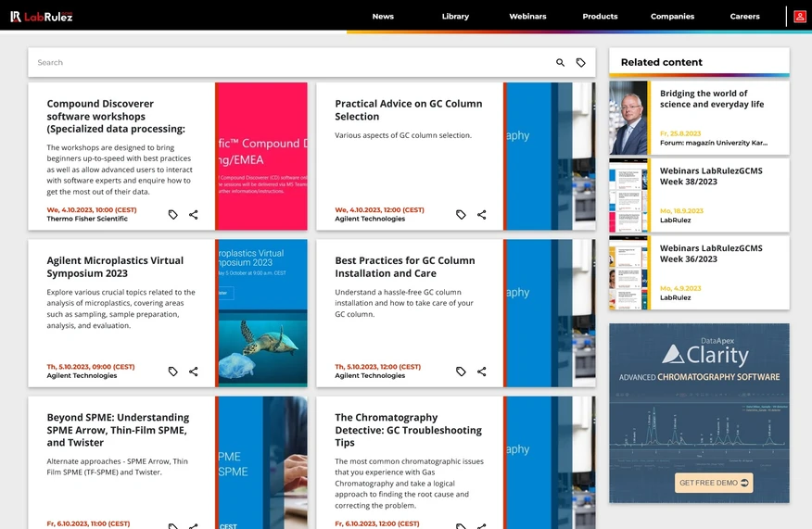Click Forum: magazín Univerzity Kar... source text
Screen dimensions: 812x529
point(714,143)
